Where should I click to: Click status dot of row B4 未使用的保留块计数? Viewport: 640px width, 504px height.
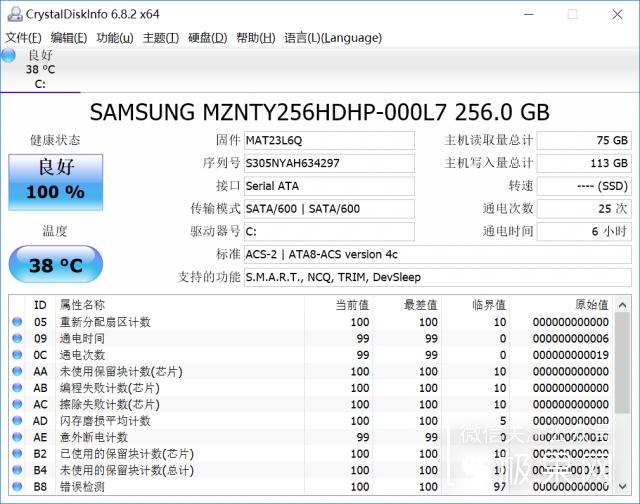pos(17,470)
